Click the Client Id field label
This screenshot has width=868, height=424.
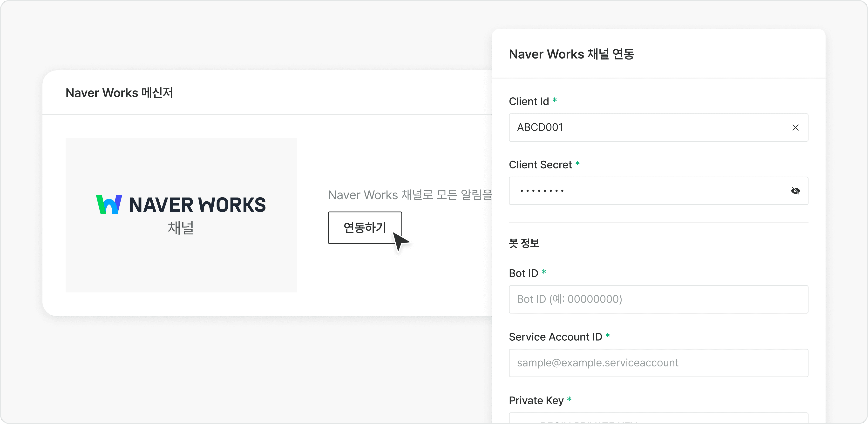pyautogui.click(x=529, y=101)
